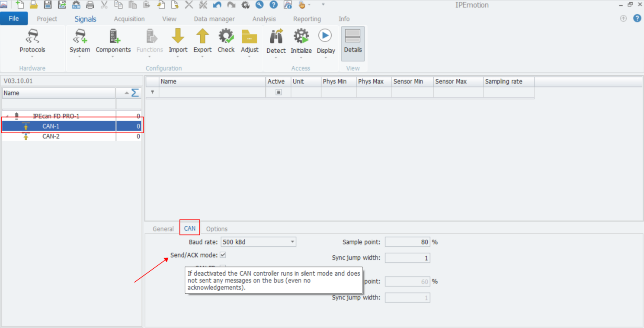Switch to the Acquisition ribbon tab
Viewport: 644px width, 328px height.
pos(129,19)
